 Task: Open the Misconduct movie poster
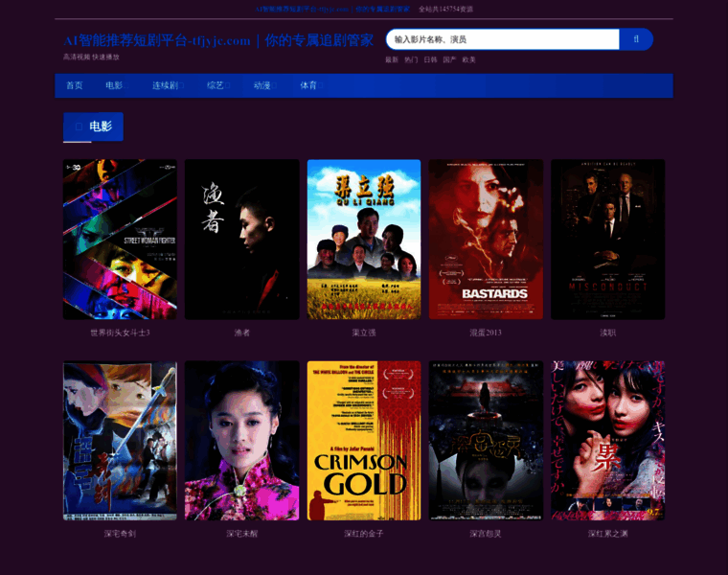tap(607, 240)
